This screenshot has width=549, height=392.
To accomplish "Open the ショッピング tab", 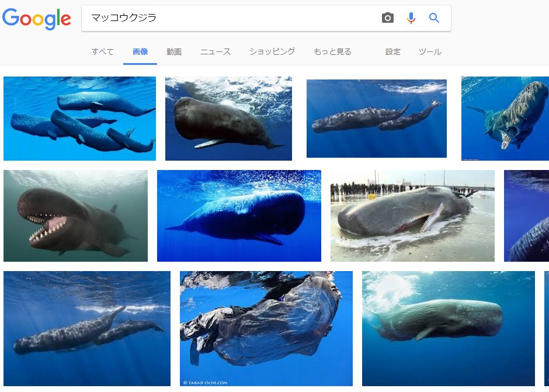I will point(272,52).
